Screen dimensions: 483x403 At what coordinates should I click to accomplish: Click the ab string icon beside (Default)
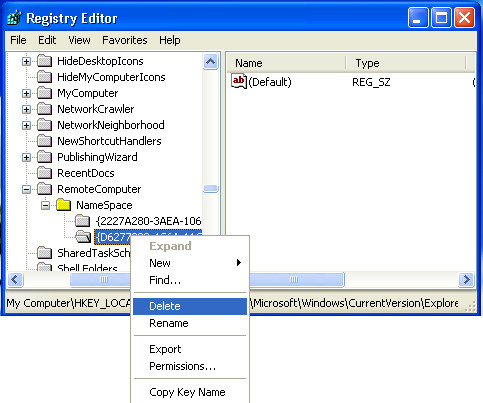239,82
